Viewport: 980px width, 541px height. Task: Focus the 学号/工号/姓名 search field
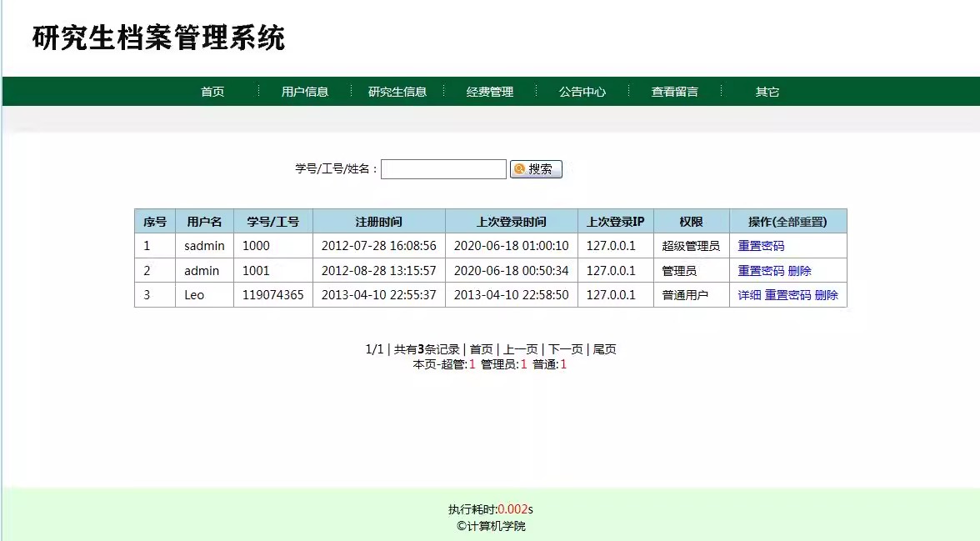(x=443, y=169)
